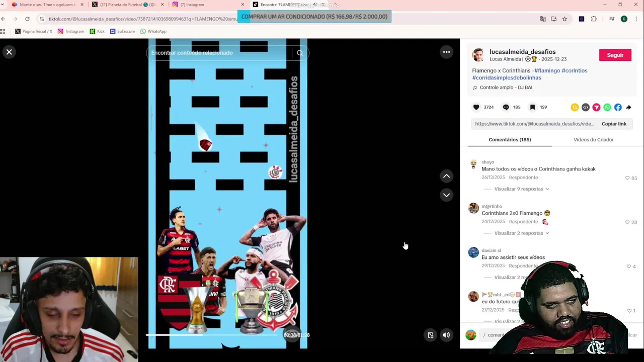Open comments via the speech bubble icon
This screenshot has height=362, width=644.
[506, 107]
